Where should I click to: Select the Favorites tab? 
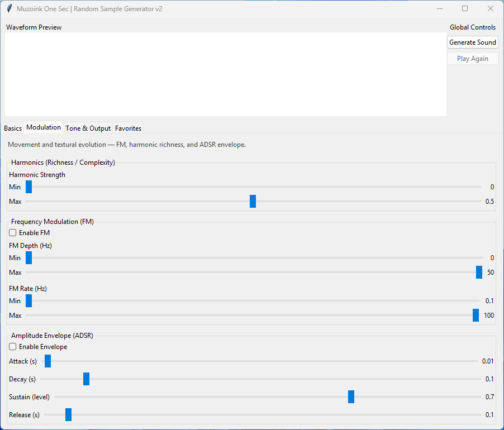click(x=128, y=128)
